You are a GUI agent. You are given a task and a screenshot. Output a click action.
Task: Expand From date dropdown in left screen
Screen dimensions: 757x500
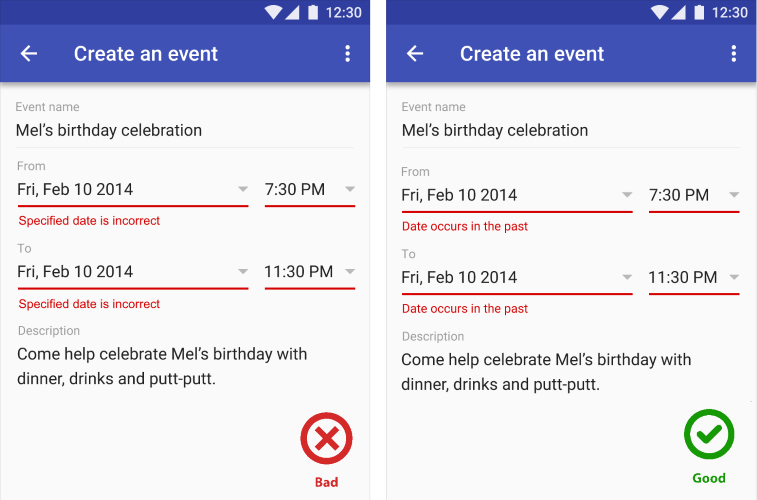(x=243, y=189)
